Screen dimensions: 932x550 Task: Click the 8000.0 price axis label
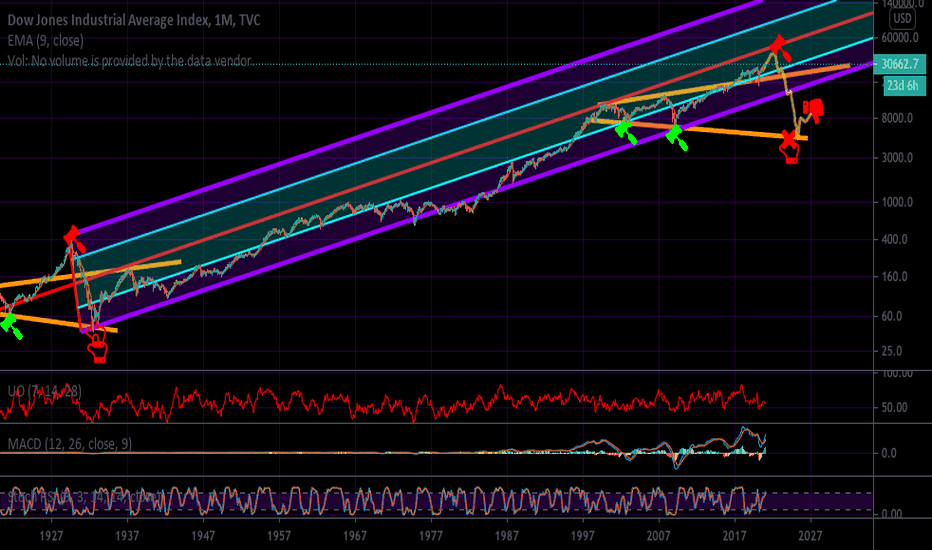pyautogui.click(x=898, y=118)
